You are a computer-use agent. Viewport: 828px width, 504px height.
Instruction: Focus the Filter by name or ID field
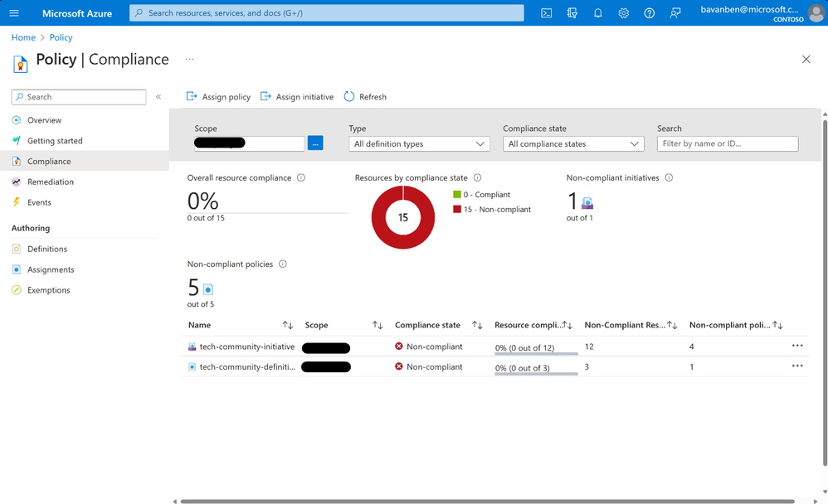(x=728, y=143)
